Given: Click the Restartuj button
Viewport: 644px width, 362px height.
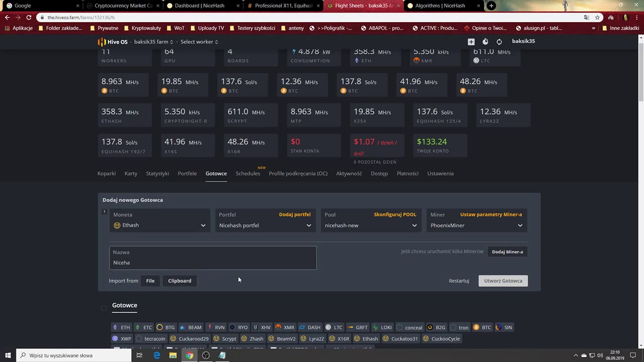Looking at the screenshot, I should [459, 281].
